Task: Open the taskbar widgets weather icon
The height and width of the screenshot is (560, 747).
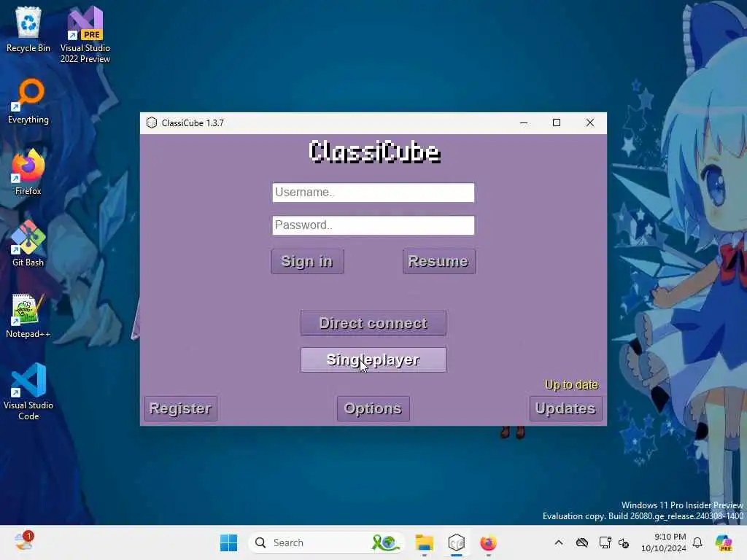Action: click(x=23, y=542)
